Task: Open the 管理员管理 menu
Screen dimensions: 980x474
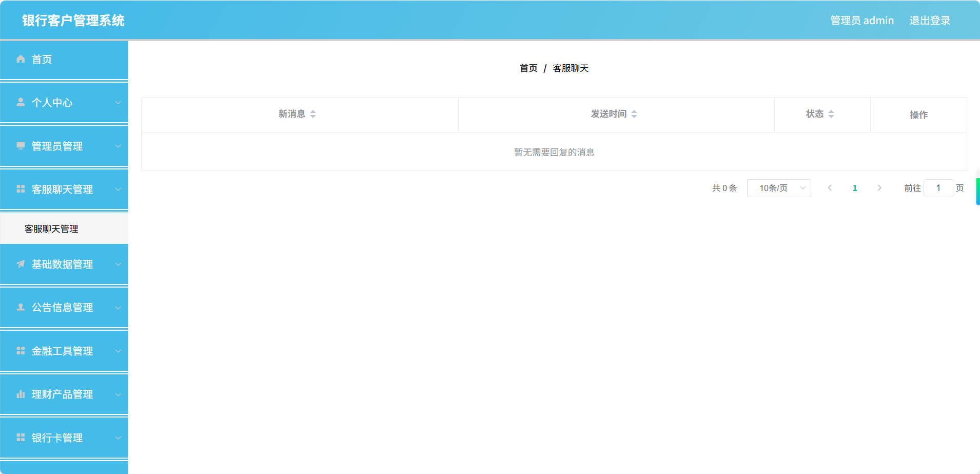Action: pos(64,146)
